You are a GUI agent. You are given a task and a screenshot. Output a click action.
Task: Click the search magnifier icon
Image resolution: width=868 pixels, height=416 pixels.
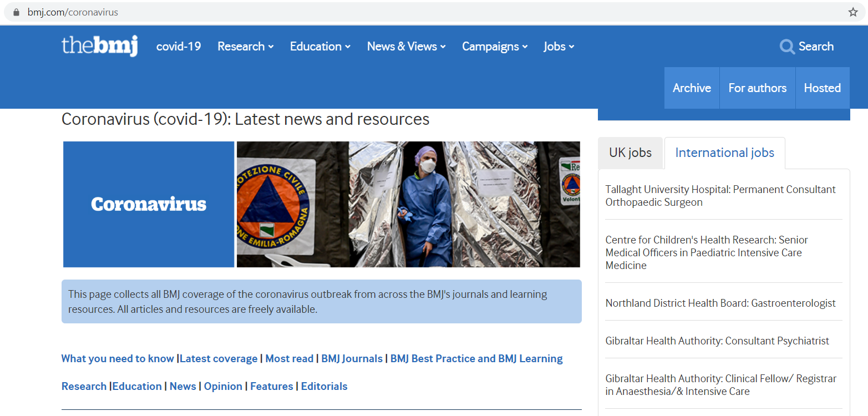pos(787,47)
